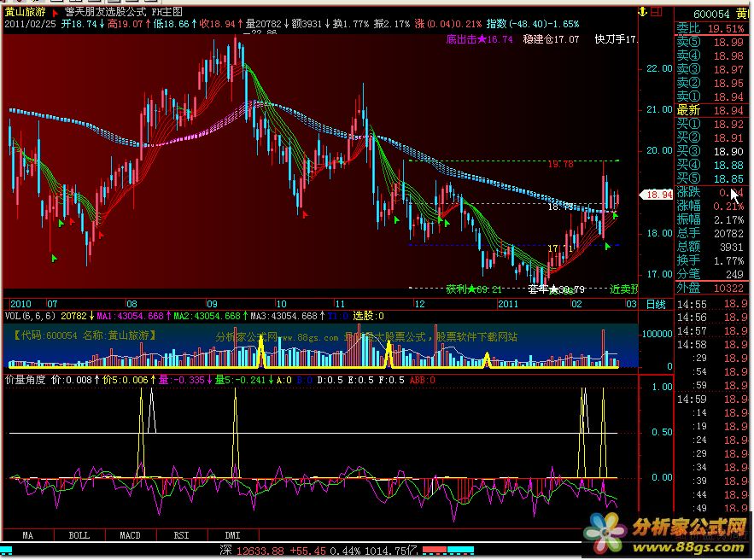Click the formula name 苦天朋友选股公式 FH主图
Screen dimensions: 754x560
click(124, 12)
